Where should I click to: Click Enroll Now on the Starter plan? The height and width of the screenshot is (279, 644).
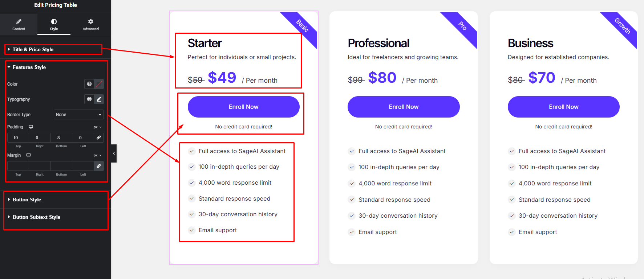[243, 107]
